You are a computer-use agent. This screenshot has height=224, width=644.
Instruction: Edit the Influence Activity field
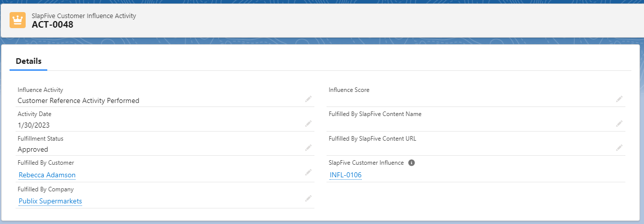308,99
